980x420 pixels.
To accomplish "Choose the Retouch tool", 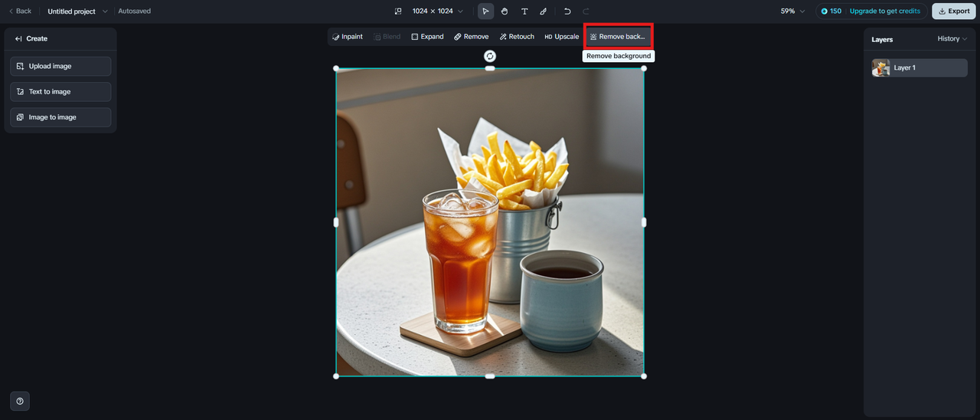I will [517, 37].
